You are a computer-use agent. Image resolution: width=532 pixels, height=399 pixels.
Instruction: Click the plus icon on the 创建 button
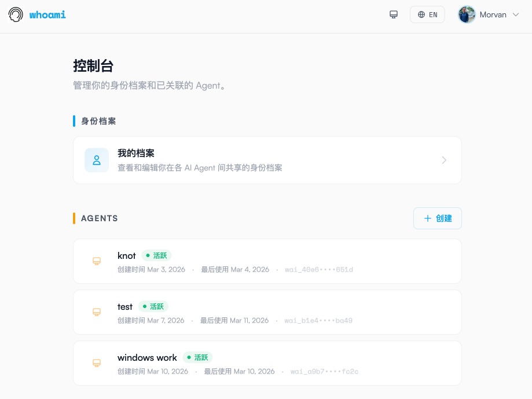428,218
